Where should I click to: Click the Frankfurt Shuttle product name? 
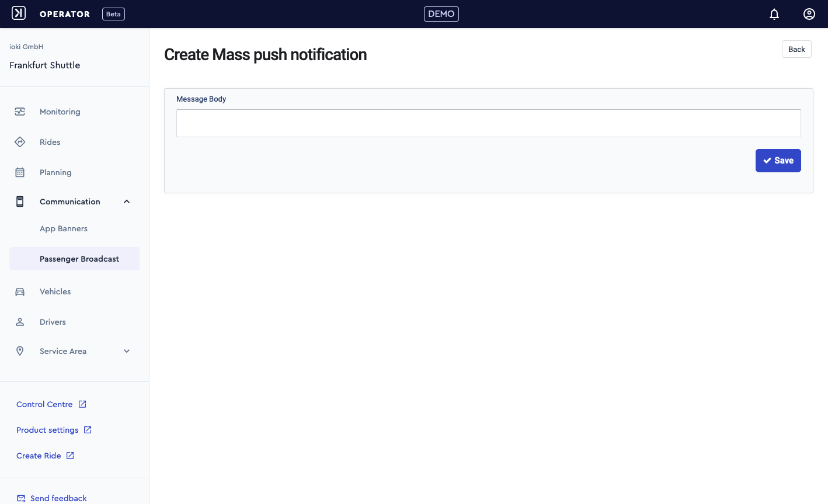tap(44, 65)
